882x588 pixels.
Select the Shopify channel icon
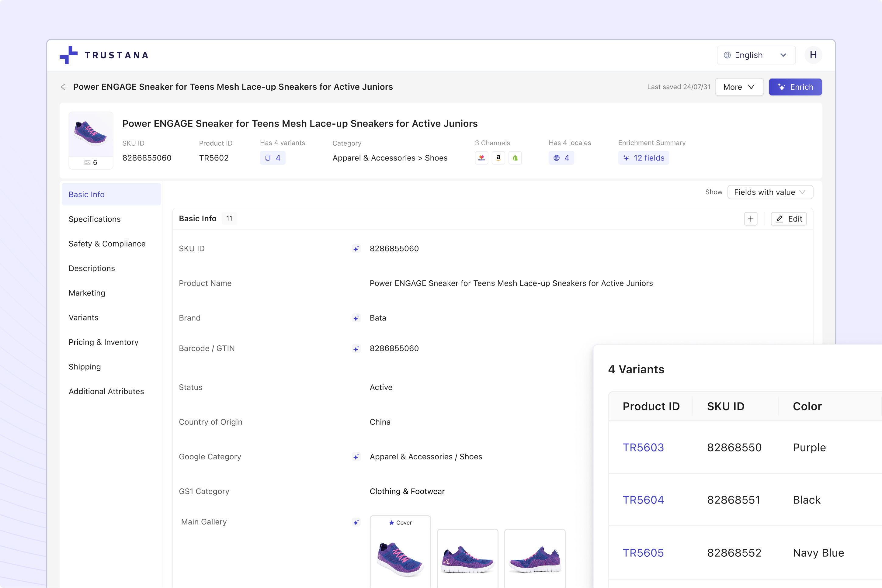point(515,158)
